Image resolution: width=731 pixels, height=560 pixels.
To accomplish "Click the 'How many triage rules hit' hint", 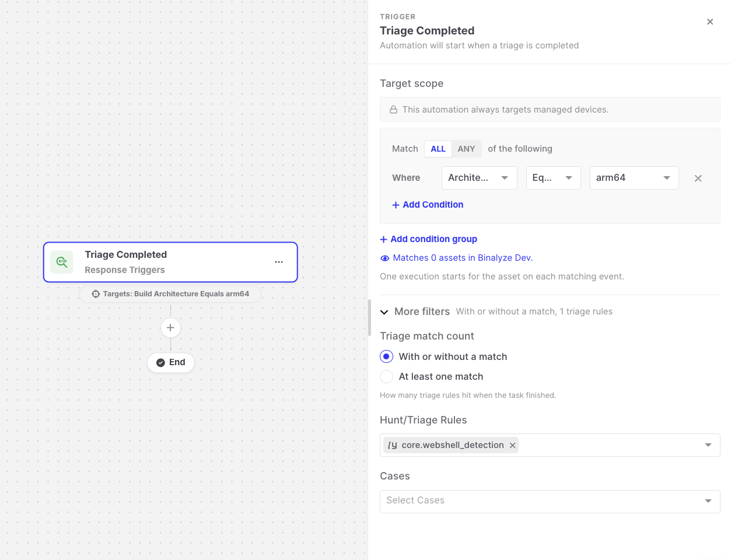I will [x=468, y=395].
